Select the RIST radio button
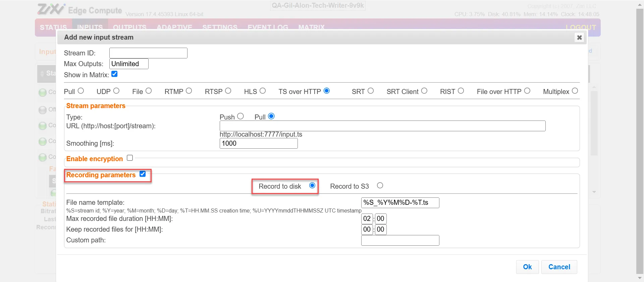The image size is (644, 282). tap(461, 91)
